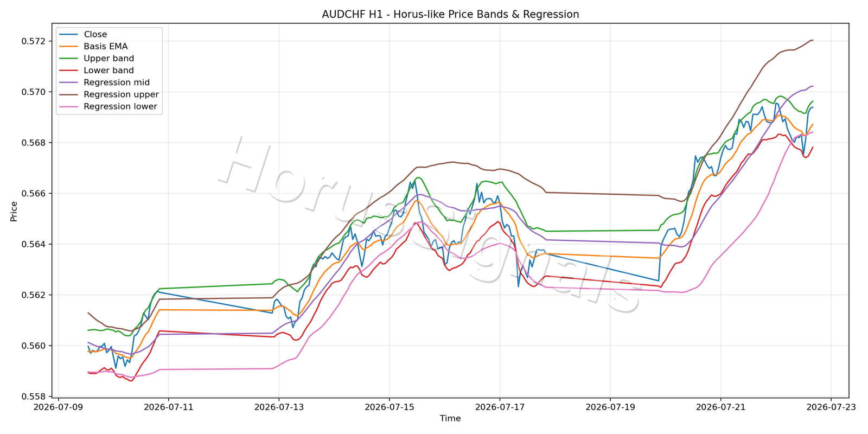868x434 pixels.
Task: Click the y-axis tick label 0.564
Action: [x=33, y=244]
